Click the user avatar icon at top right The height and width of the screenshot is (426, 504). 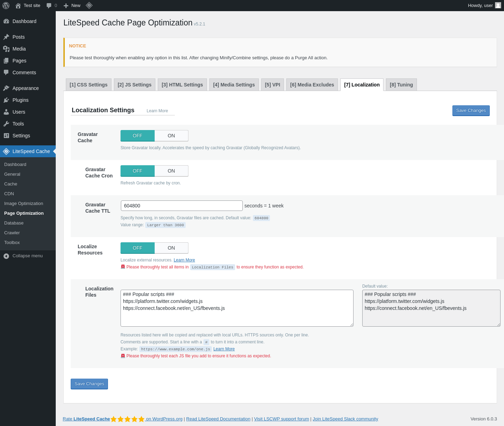pos(498,6)
